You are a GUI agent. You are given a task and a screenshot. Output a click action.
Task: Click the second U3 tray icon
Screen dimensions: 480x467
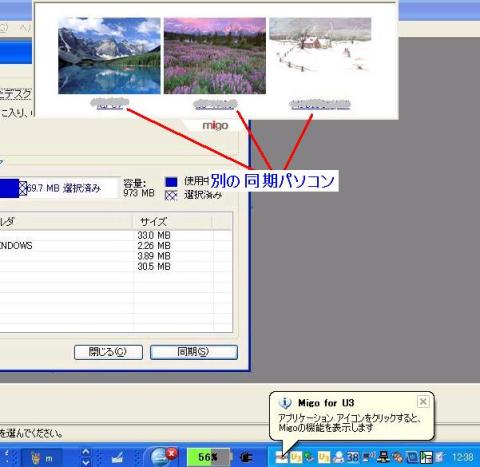[x=324, y=458]
